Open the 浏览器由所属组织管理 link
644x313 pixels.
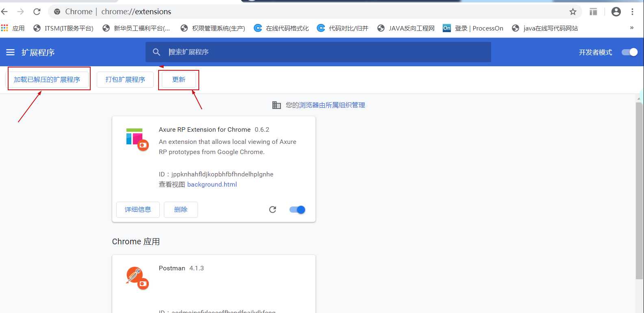[332, 105]
